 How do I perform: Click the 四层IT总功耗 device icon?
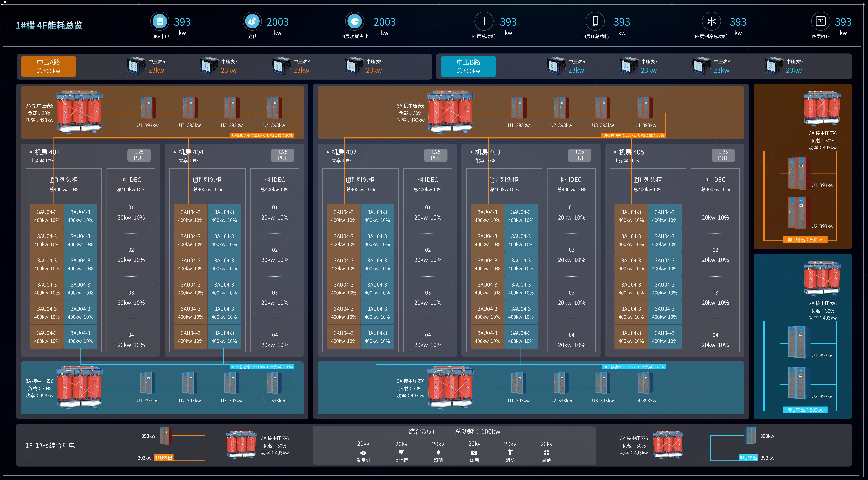pyautogui.click(x=595, y=22)
